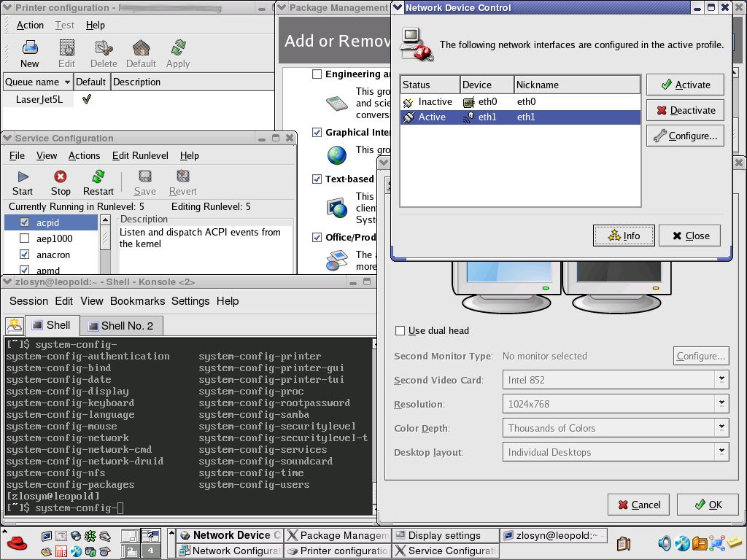Open Edit Runlevel menu in Service Configuration
This screenshot has height=560, width=747.
point(140,156)
